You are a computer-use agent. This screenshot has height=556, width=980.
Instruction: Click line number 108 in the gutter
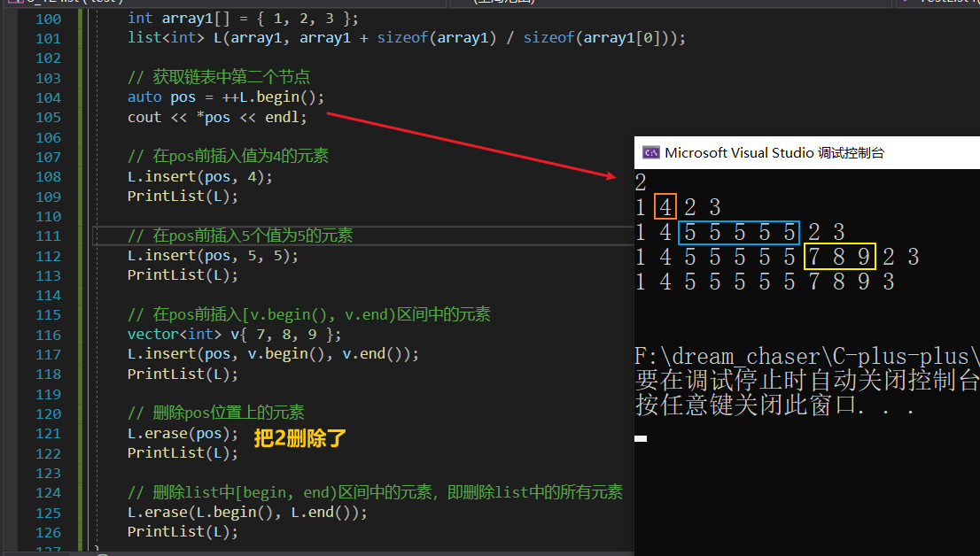point(48,176)
